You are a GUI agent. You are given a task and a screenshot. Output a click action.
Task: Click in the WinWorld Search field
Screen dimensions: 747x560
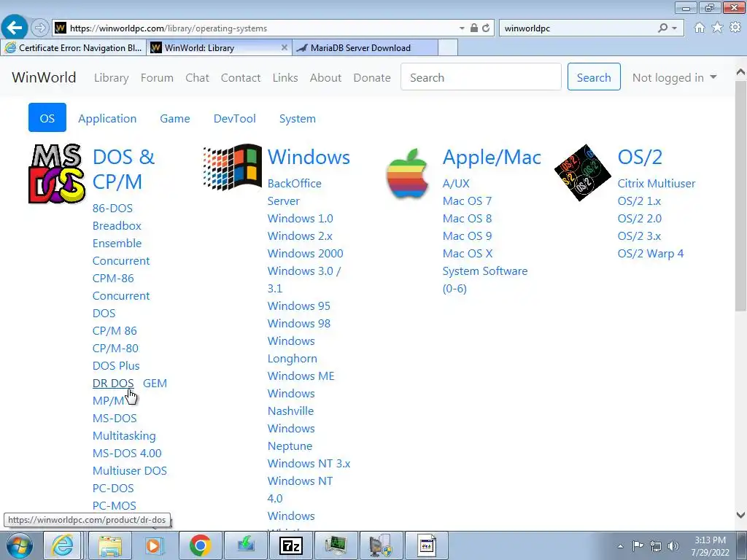click(x=481, y=77)
